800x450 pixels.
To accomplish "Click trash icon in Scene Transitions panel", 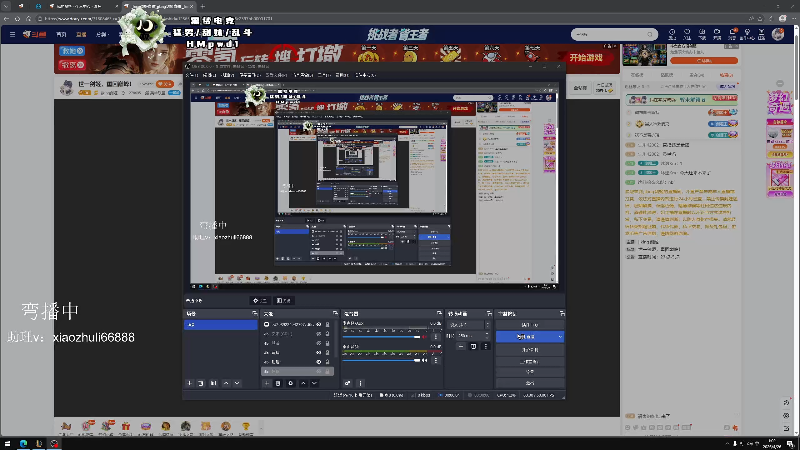I will [473, 346].
